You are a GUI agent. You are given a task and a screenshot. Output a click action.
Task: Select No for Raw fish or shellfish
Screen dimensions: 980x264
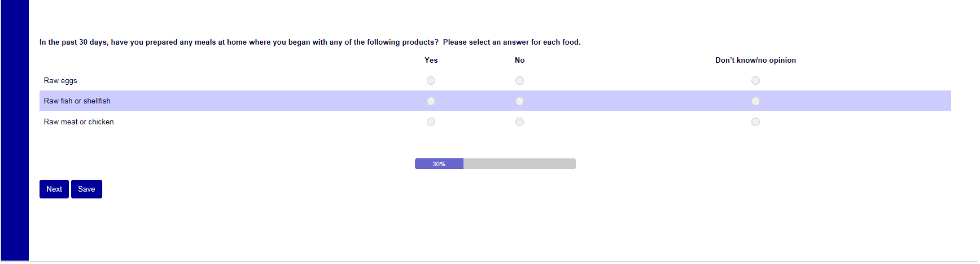point(519,101)
